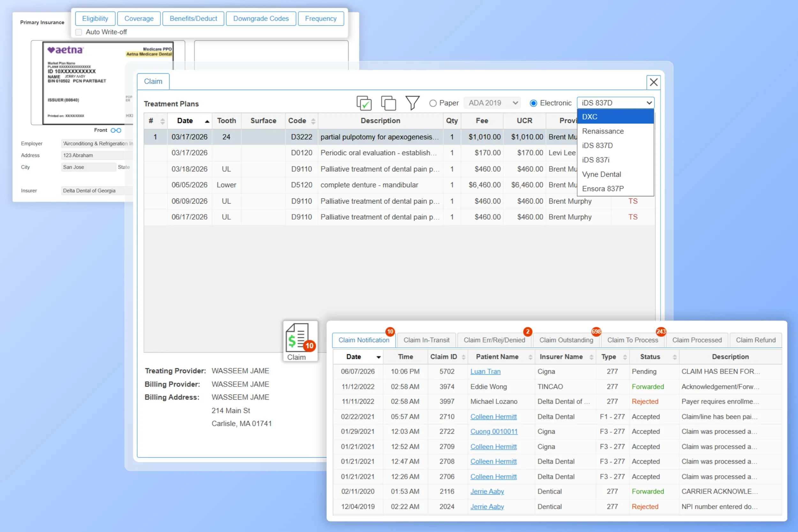Screen dimensions: 798x532
Task: Click the City field San Jose
Action: coord(88,167)
